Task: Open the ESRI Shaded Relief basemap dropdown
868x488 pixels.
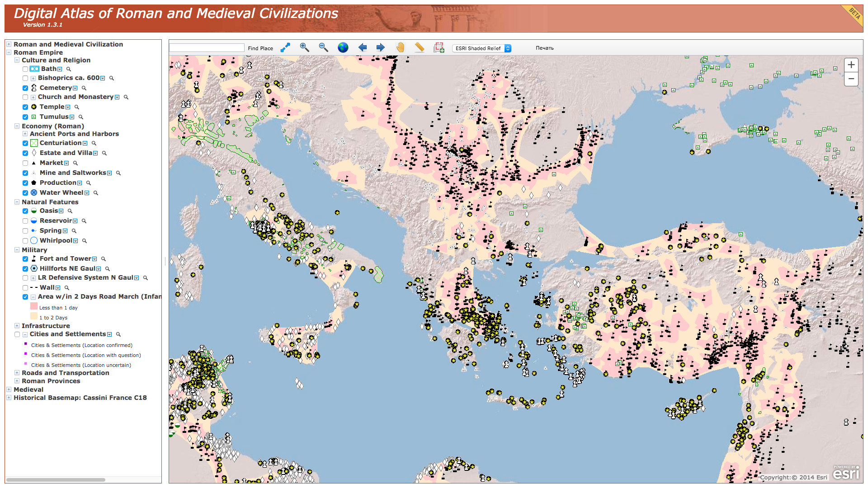Action: [482, 48]
